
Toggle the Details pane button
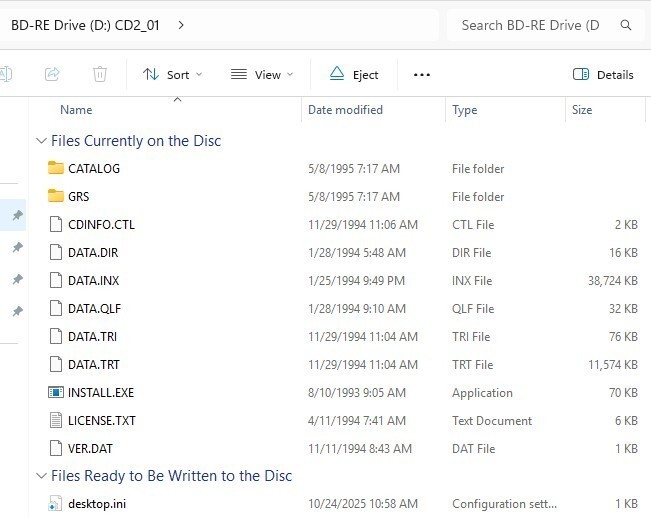pos(603,74)
